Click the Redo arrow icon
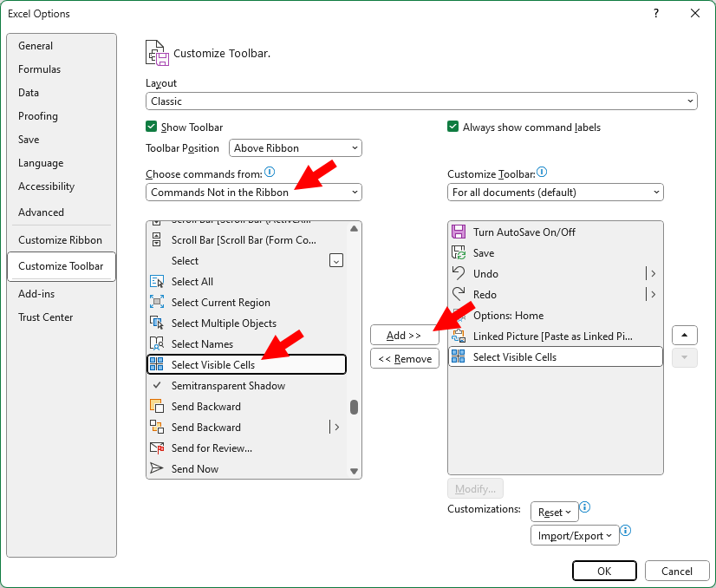The height and width of the screenshot is (588, 716). (x=459, y=294)
